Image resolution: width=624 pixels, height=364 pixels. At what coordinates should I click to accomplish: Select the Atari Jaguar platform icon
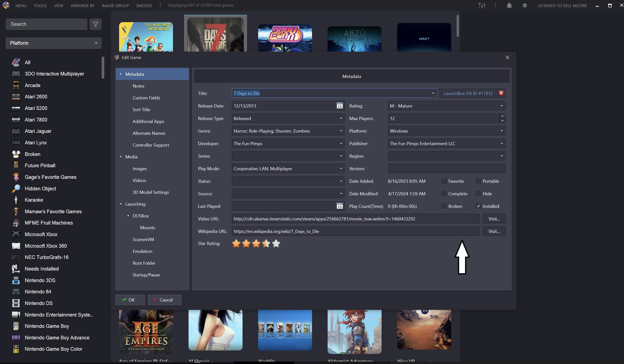tap(16, 131)
